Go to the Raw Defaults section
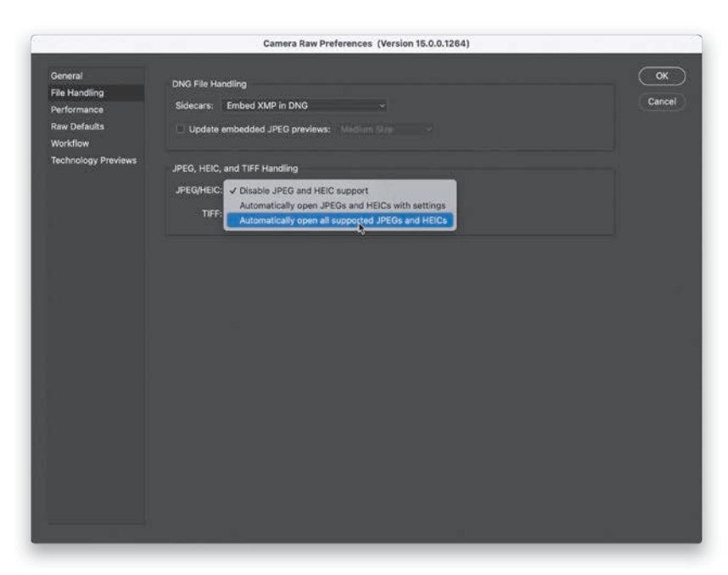Image resolution: width=728 pixels, height=575 pixels. [x=77, y=126]
